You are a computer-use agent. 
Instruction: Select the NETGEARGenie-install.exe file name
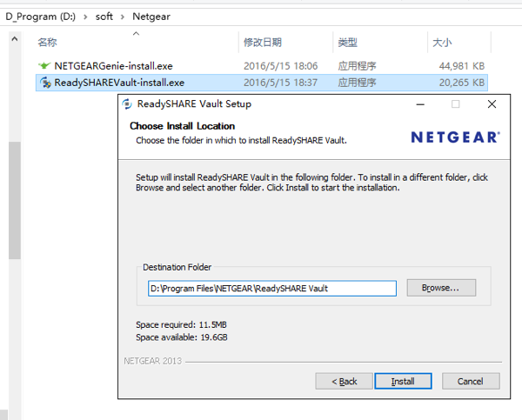coord(113,66)
